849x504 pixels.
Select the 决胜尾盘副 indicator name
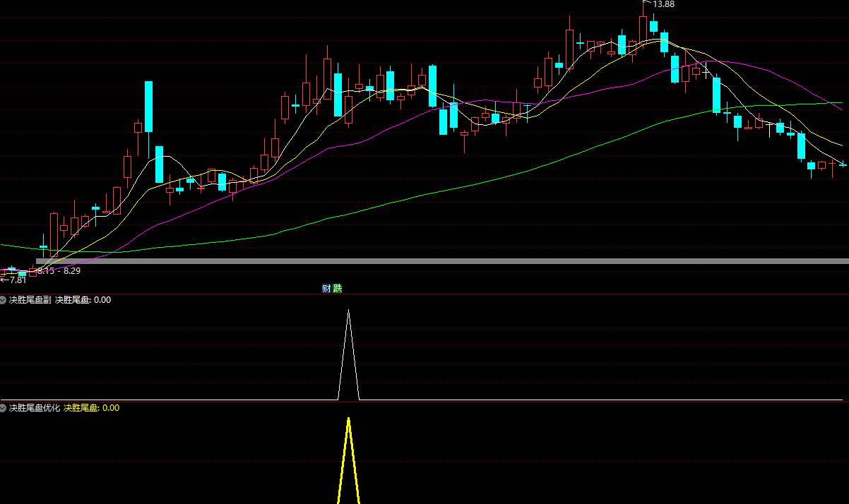tap(30, 300)
